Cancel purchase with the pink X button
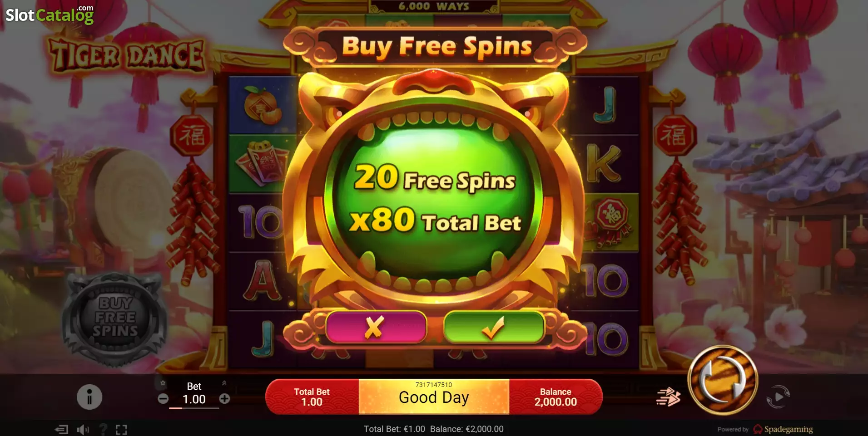 (x=376, y=327)
